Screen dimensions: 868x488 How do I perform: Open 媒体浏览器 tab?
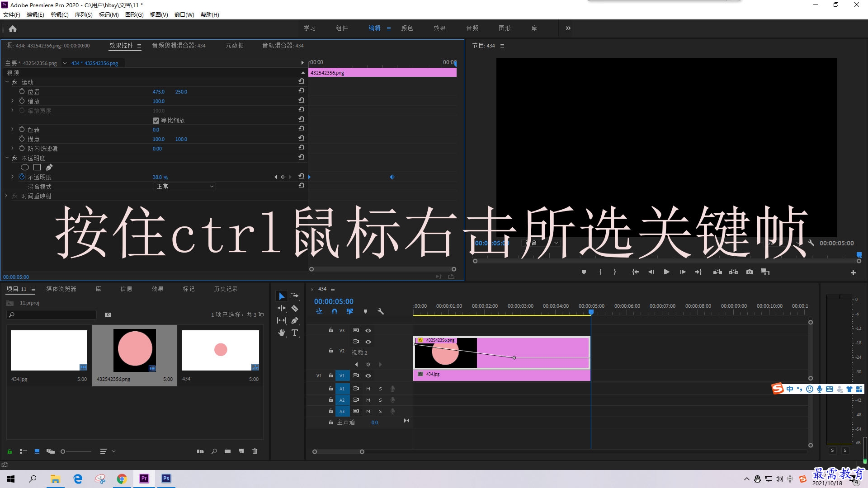tap(61, 289)
